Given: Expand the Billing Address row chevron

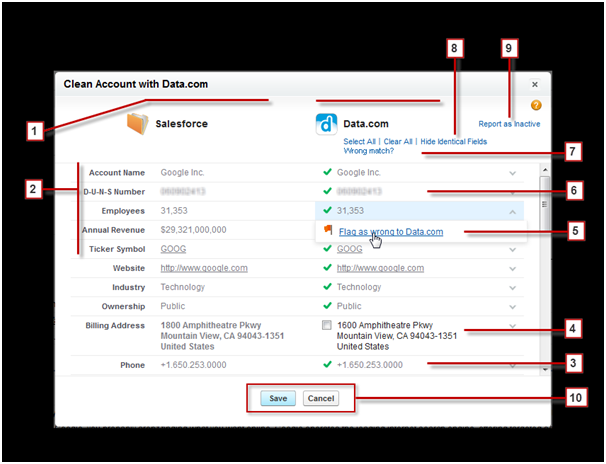Looking at the screenshot, I should [x=512, y=326].
